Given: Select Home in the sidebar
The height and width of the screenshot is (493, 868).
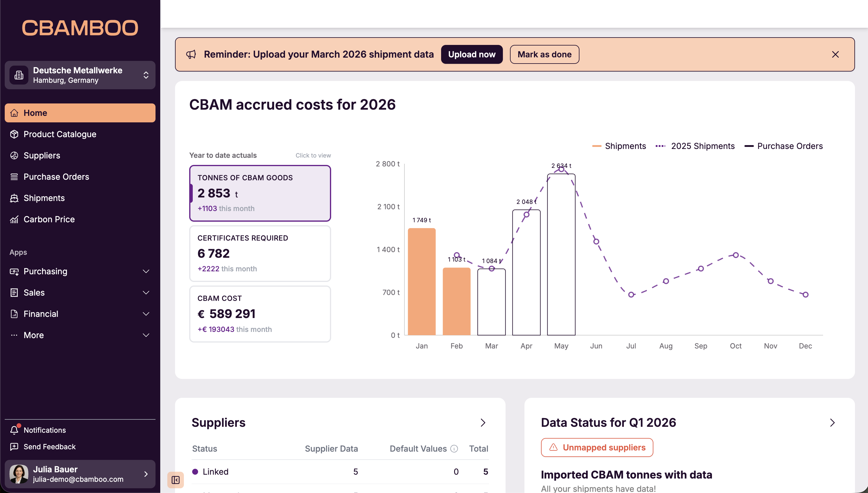Looking at the screenshot, I should (x=35, y=113).
